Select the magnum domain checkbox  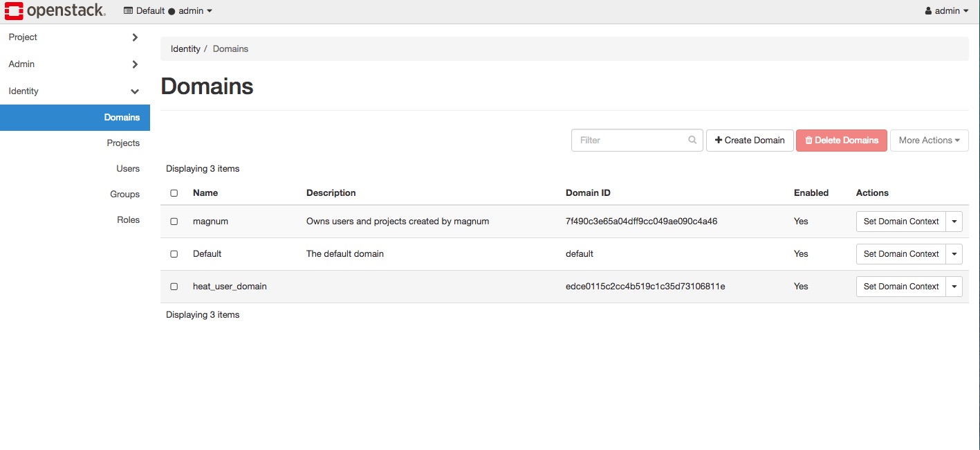[174, 222]
